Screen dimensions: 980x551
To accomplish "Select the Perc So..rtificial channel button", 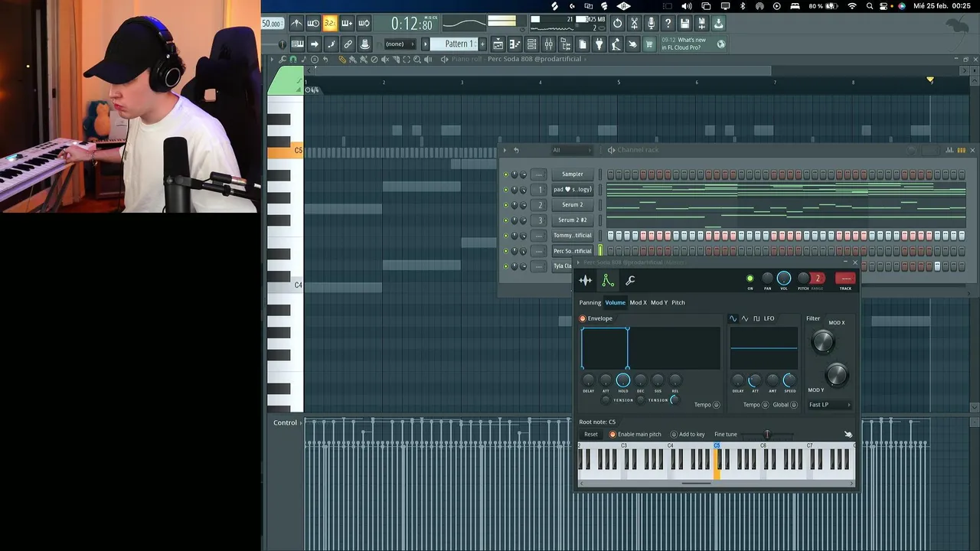I will pyautogui.click(x=573, y=251).
